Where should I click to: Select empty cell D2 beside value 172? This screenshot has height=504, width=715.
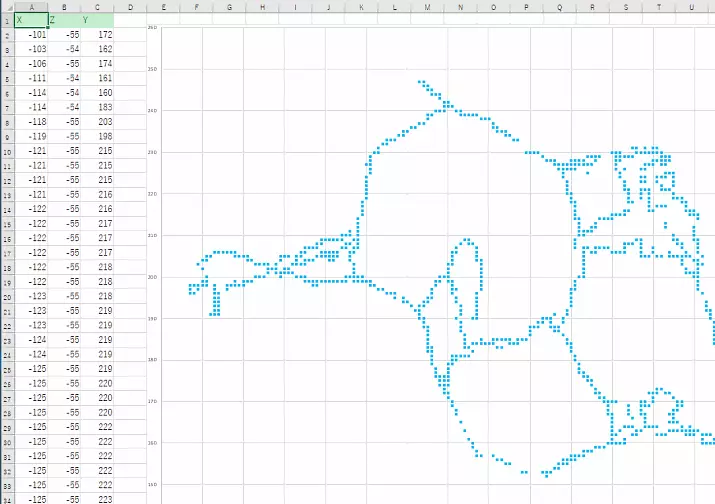130,35
